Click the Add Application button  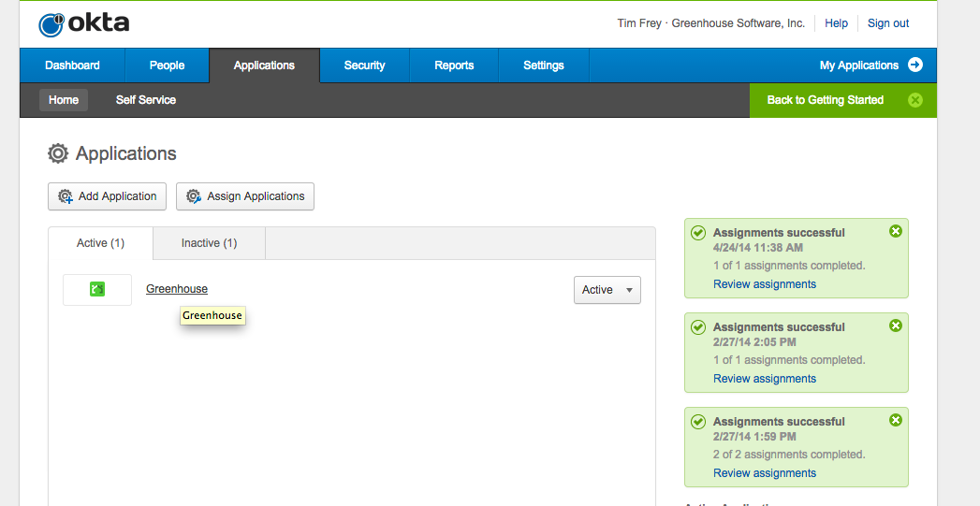click(107, 196)
